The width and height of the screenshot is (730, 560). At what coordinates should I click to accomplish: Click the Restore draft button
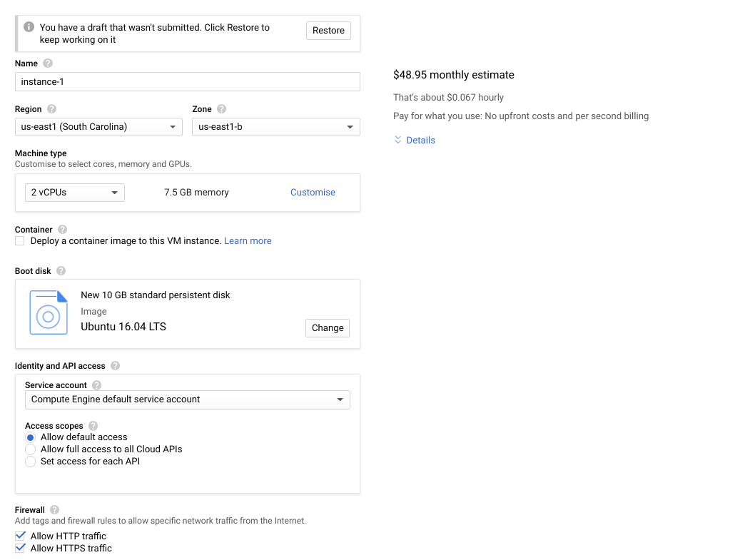tap(328, 31)
